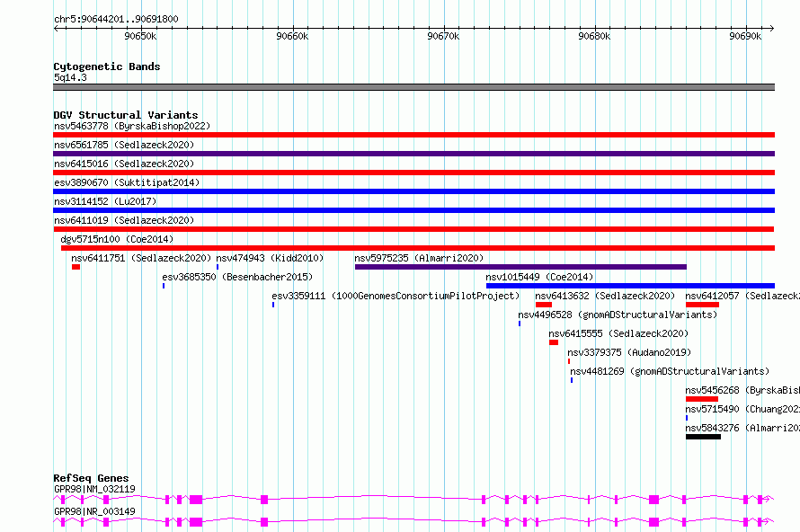Select the DGV Structural Variants track title
Image resolution: width=800 pixels, height=532 pixels.
pyautogui.click(x=126, y=115)
